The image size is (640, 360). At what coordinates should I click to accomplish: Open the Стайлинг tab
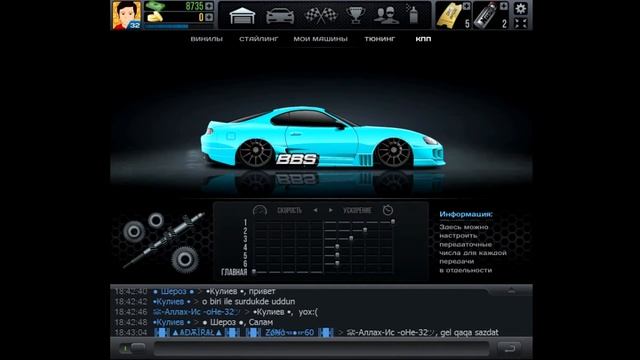pyautogui.click(x=259, y=39)
